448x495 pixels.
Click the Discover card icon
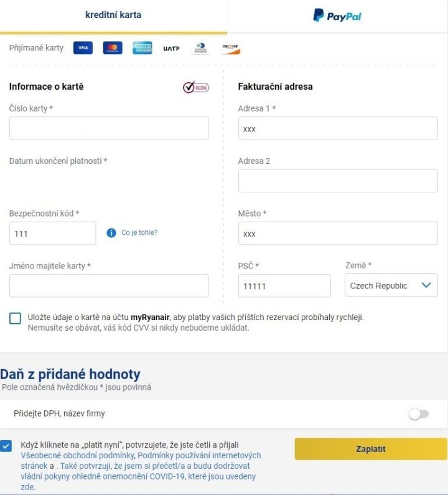tap(230, 48)
